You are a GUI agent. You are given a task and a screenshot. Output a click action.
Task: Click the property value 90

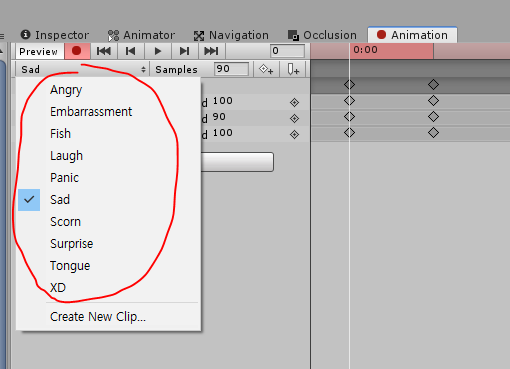[x=219, y=117]
